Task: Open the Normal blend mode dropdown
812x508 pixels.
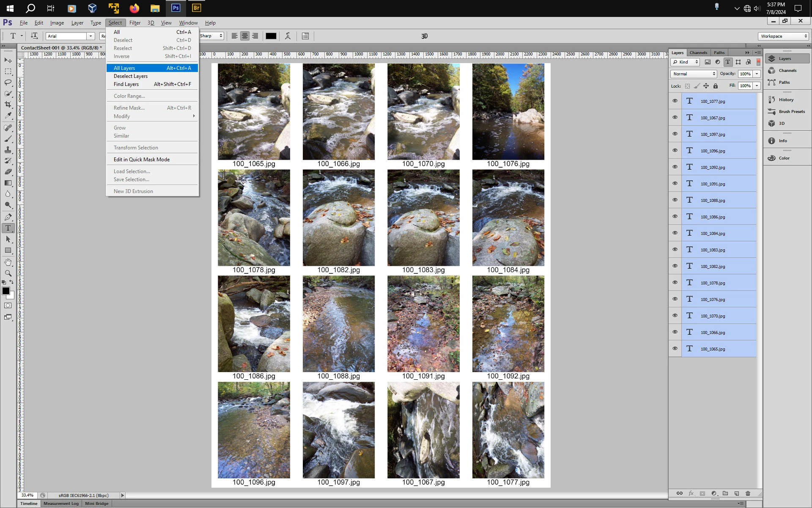Action: tap(694, 74)
